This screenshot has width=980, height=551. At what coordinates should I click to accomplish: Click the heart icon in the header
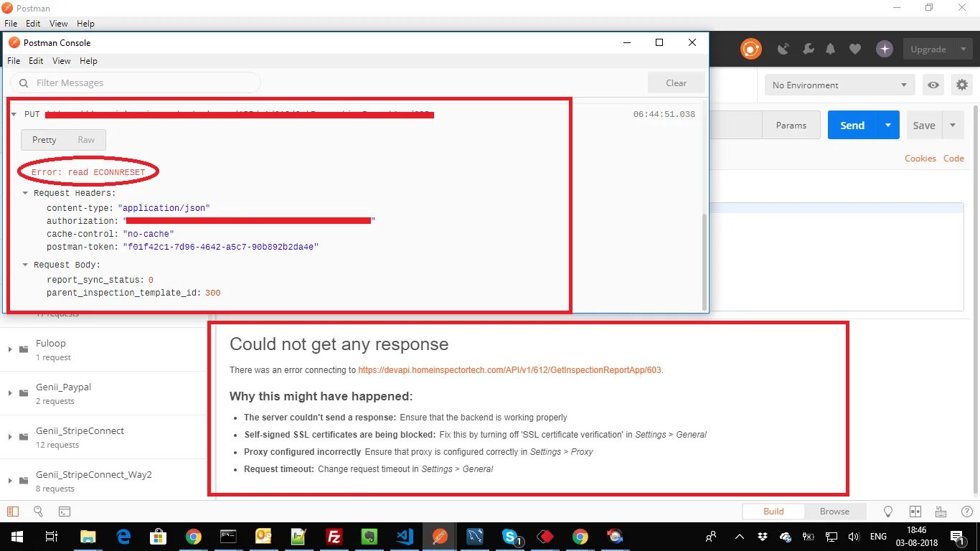[x=854, y=50]
